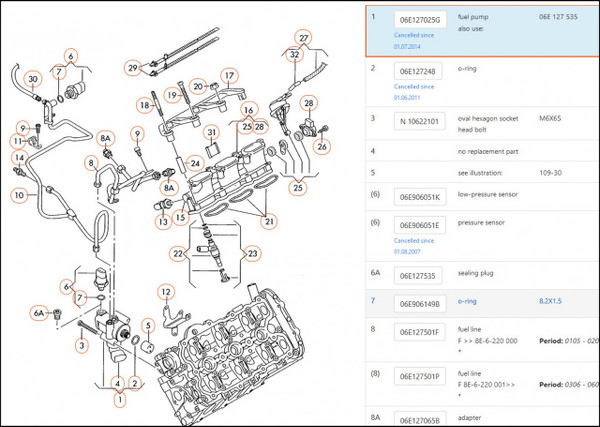
Task: Select callout 10 on fuel hose
Action: coord(18,193)
